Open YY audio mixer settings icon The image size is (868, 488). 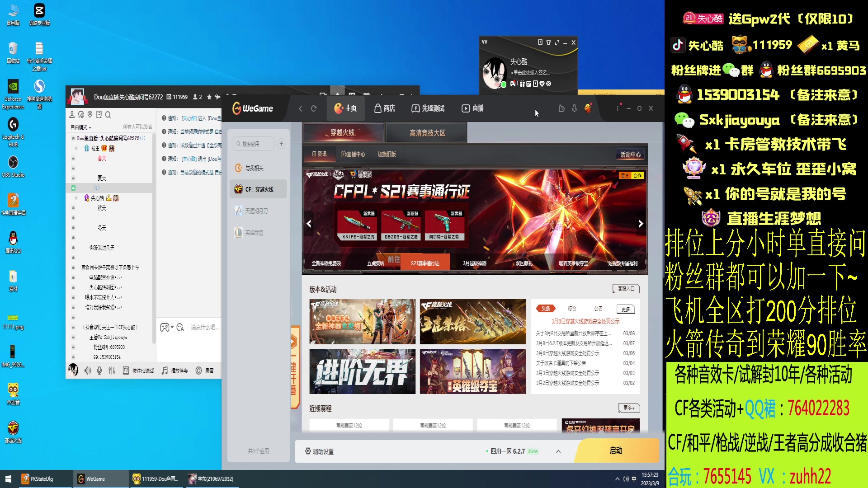tap(112, 371)
